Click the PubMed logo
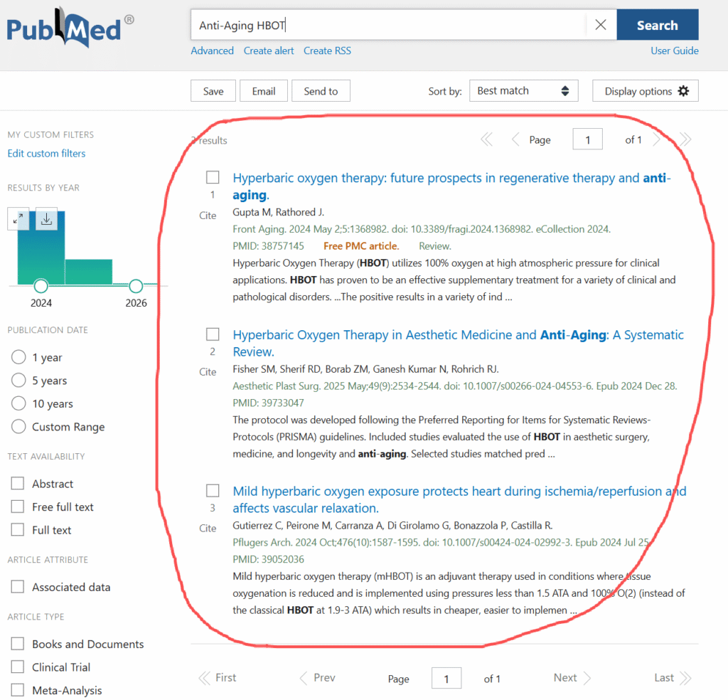The width and height of the screenshot is (728, 700). coord(70,27)
